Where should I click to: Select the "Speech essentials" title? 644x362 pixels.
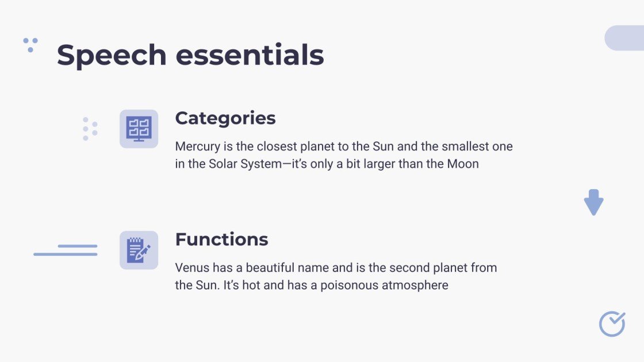pos(190,55)
